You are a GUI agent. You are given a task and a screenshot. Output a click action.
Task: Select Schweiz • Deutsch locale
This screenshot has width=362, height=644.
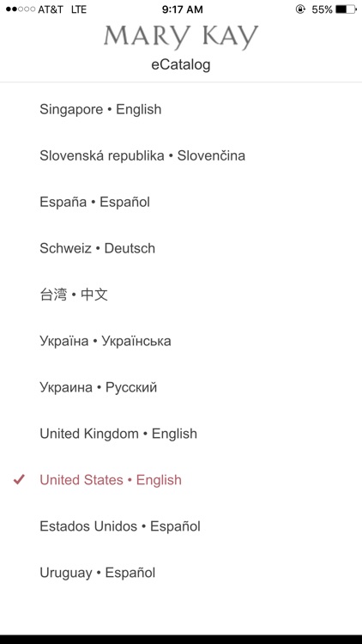tap(181, 248)
